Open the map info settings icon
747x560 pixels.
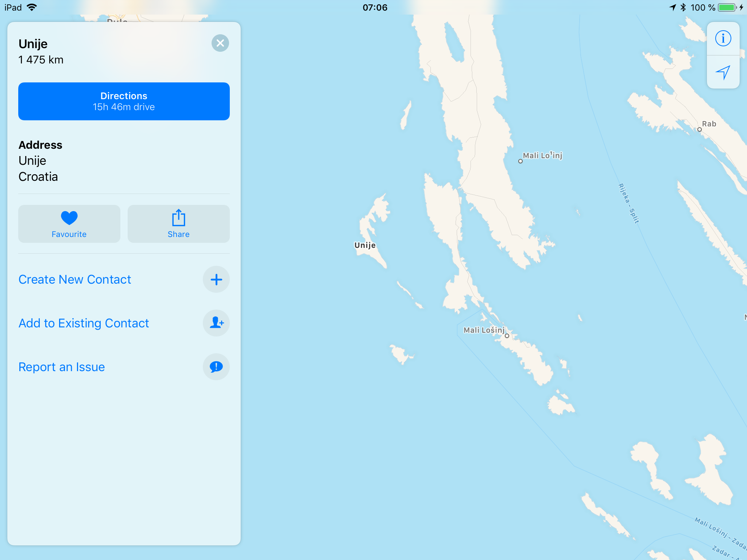click(723, 38)
